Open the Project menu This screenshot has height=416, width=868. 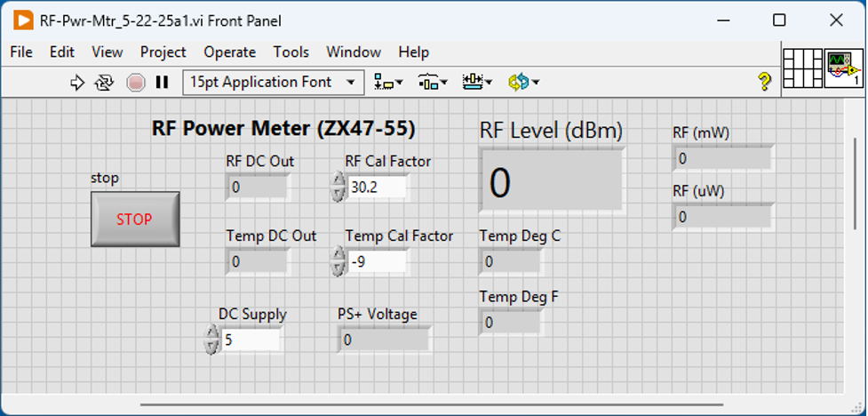point(163,52)
